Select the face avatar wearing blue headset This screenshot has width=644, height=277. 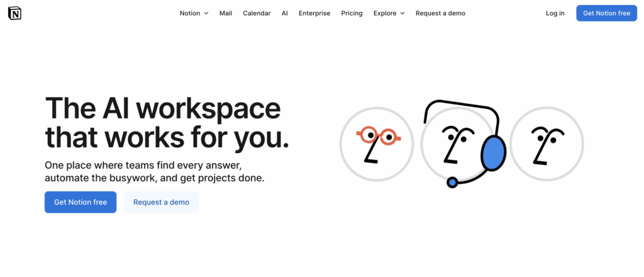pyautogui.click(x=462, y=144)
